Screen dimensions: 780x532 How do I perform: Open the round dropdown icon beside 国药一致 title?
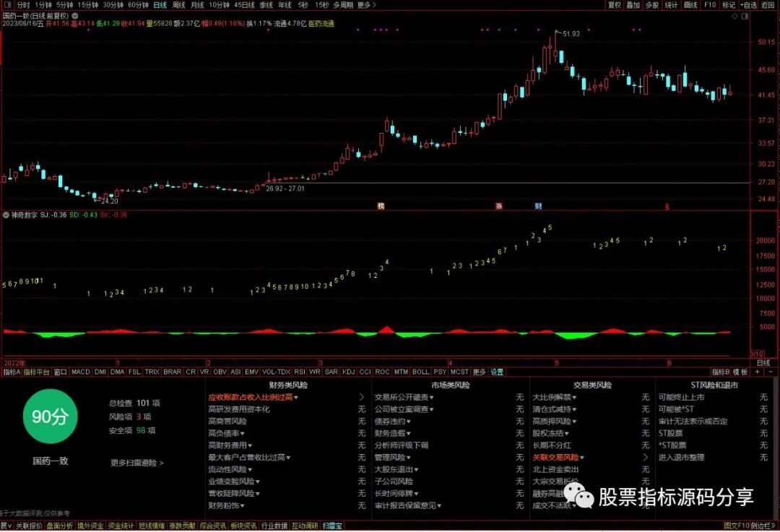coord(74,16)
